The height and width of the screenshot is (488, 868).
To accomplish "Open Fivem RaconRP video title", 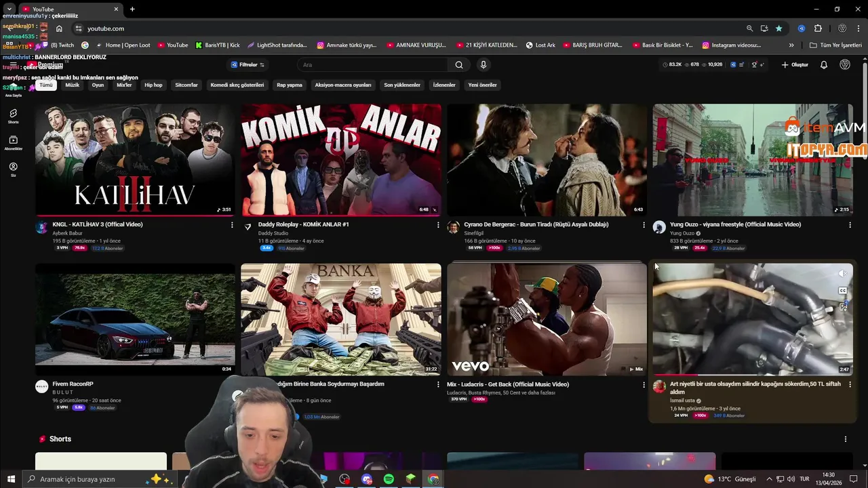I will click(x=72, y=384).
